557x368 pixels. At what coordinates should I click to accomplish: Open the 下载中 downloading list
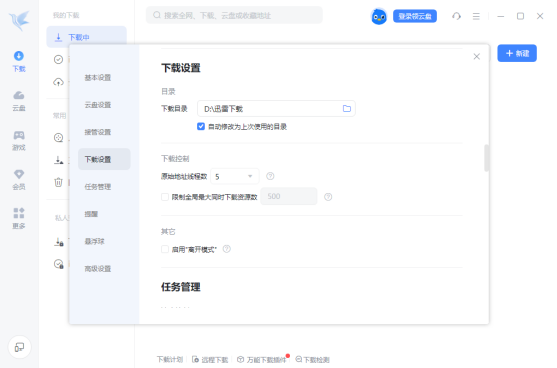(x=87, y=37)
